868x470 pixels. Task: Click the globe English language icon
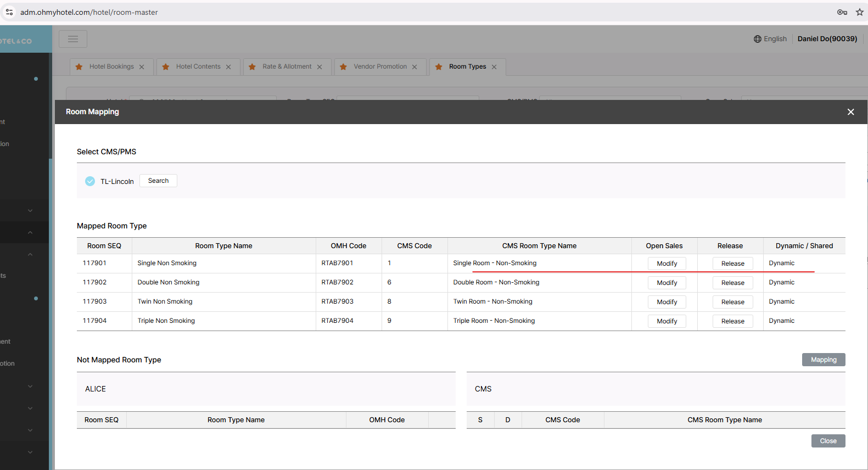tap(758, 39)
